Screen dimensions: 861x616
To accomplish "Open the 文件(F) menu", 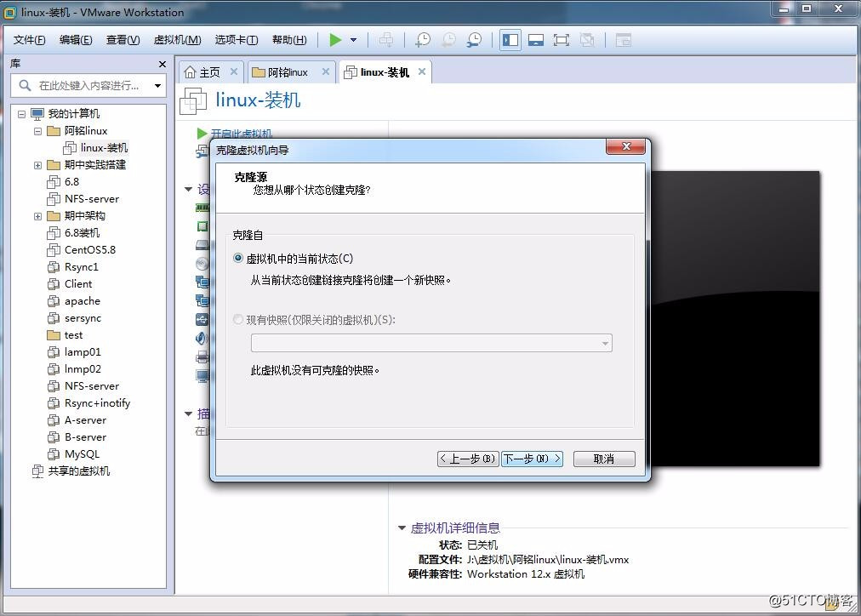I will point(29,40).
